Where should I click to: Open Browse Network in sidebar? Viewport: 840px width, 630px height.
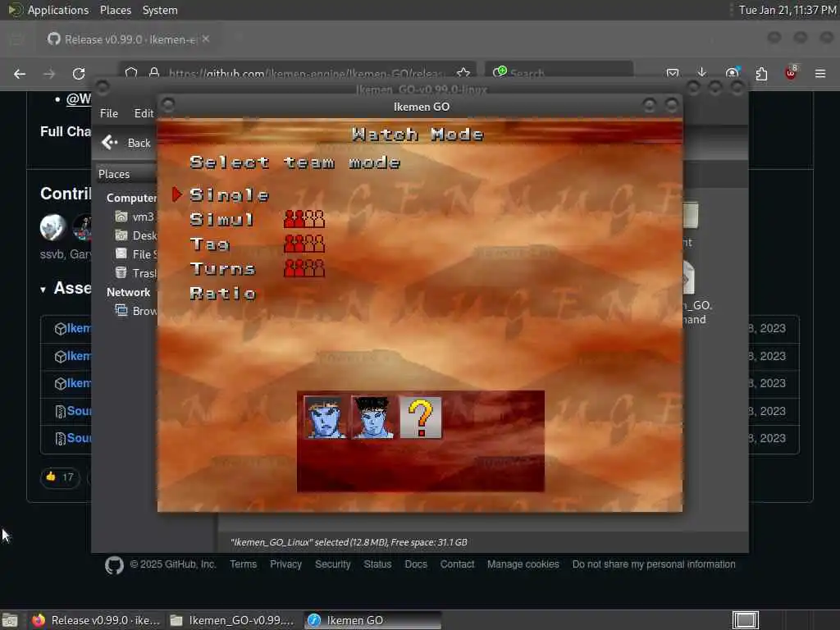coord(136,311)
